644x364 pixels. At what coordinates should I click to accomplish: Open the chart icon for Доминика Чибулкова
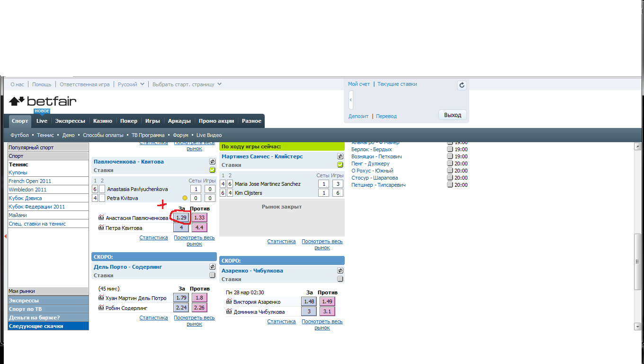pyautogui.click(x=229, y=311)
